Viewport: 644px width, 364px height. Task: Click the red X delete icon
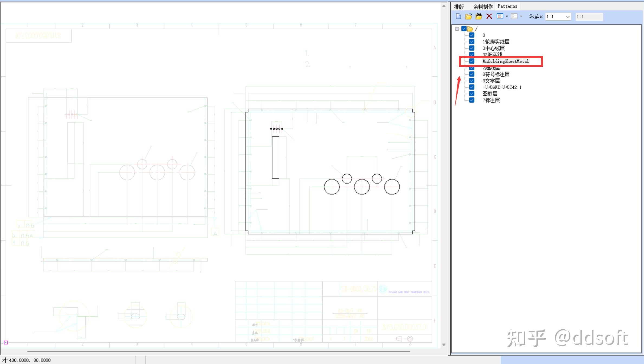pyautogui.click(x=489, y=16)
